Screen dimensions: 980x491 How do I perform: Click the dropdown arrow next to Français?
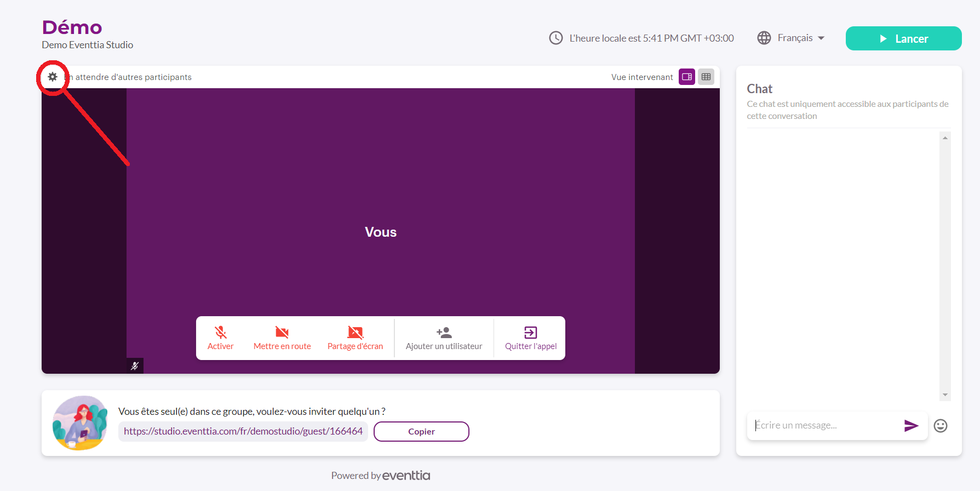(x=821, y=38)
